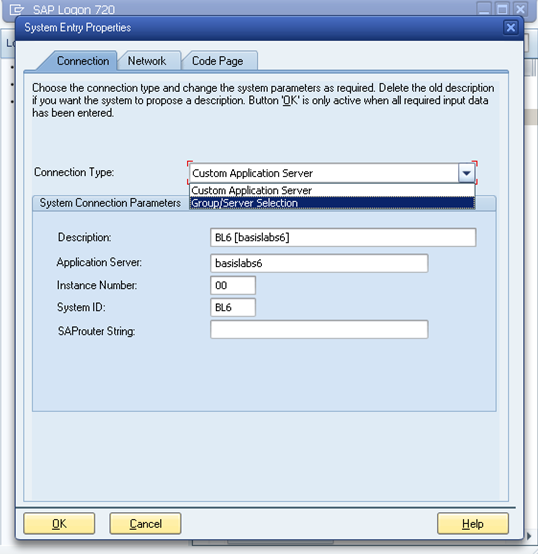Close the System Entry Properties dialog
Viewport: 538px width, 554px height.
510,28
